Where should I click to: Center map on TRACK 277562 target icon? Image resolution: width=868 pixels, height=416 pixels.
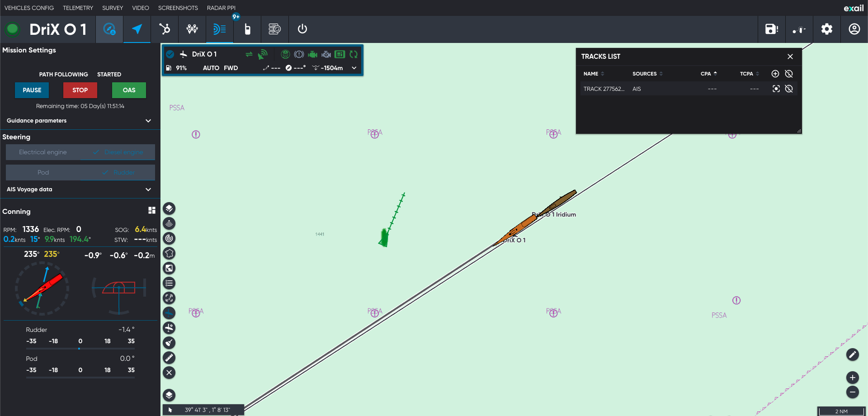click(x=776, y=89)
